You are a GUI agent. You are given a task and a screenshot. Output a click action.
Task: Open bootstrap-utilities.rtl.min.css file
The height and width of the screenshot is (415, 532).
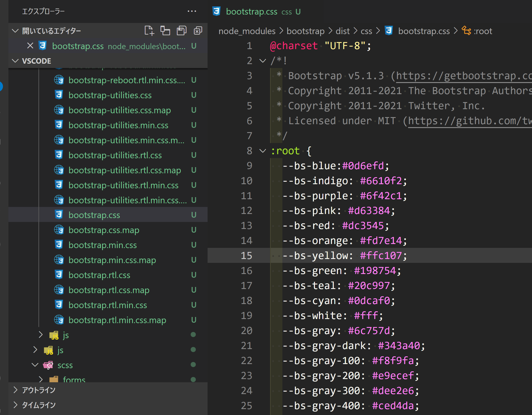pyautogui.click(x=123, y=185)
